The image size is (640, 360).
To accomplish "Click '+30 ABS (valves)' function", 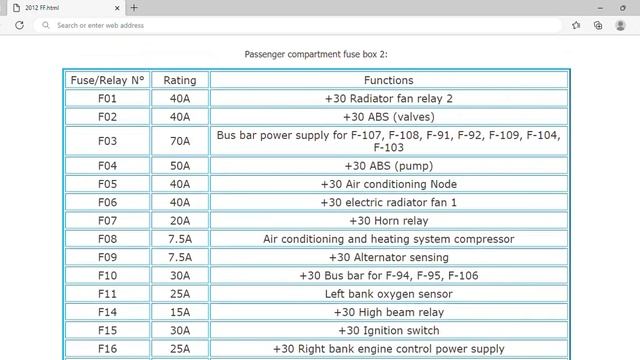I will [x=389, y=117].
